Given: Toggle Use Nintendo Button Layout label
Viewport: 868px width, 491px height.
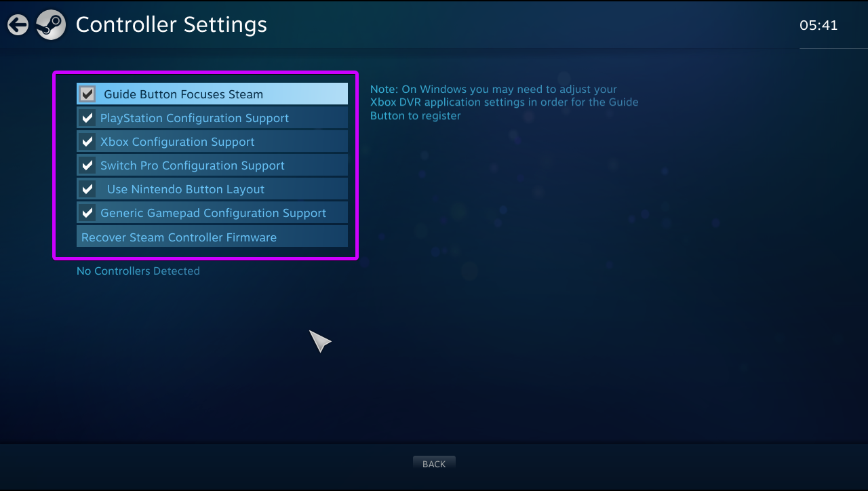Looking at the screenshot, I should 186,189.
